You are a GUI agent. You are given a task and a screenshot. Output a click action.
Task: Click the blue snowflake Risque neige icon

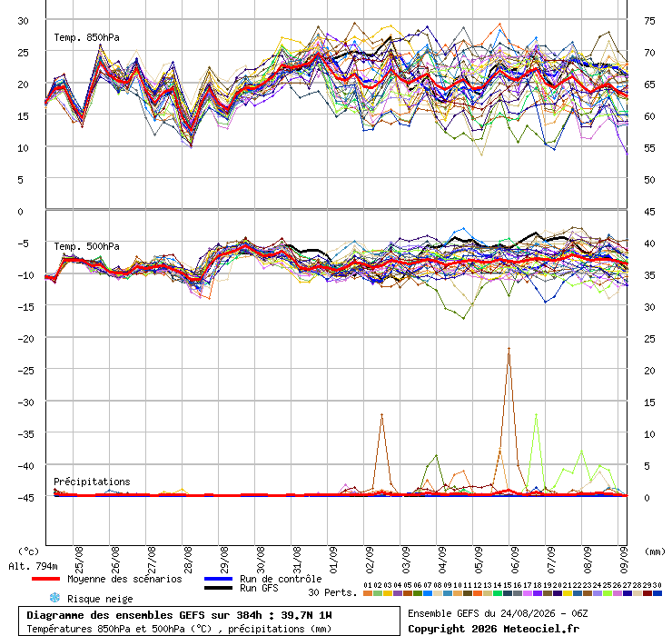pos(54,598)
